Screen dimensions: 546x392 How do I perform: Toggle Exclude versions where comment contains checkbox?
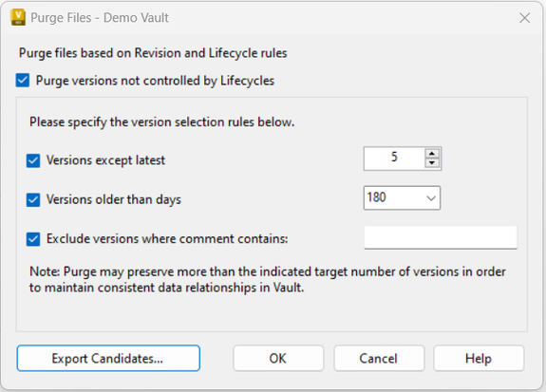pos(33,239)
